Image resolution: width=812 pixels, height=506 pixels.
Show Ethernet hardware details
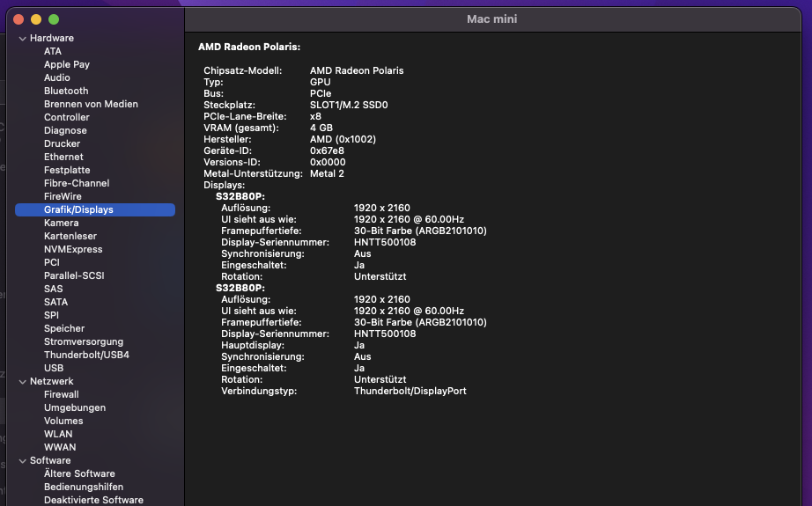click(63, 157)
